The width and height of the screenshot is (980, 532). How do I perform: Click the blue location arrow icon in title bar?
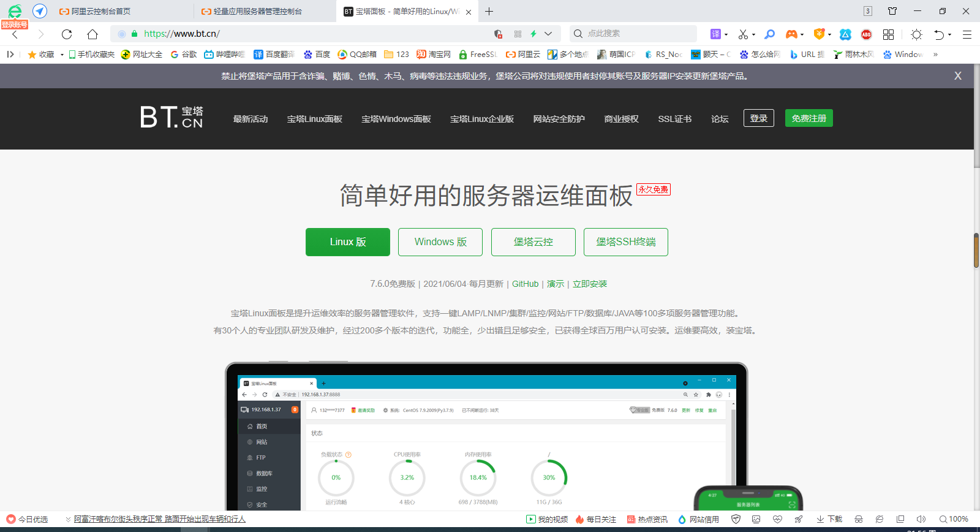40,11
